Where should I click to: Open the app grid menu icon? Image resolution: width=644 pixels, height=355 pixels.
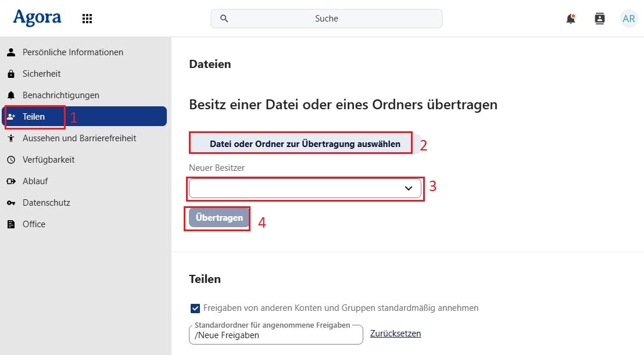(x=87, y=19)
